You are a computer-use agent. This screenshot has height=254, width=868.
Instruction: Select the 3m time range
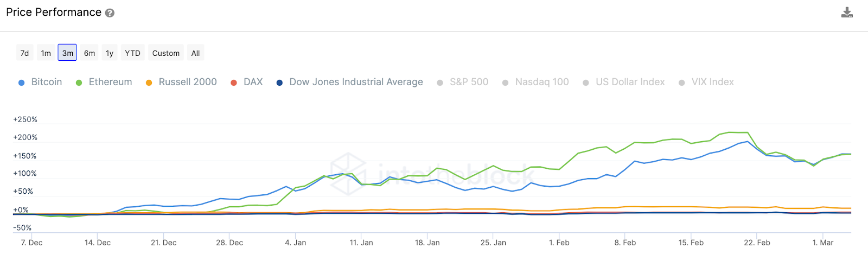point(67,53)
